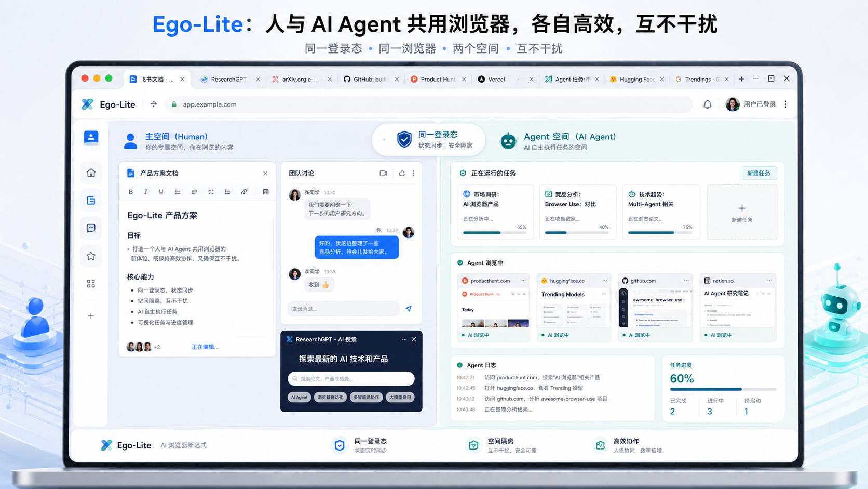868x489 pixels.
Task: Click the 正在编辑 link
Action: coord(205,347)
